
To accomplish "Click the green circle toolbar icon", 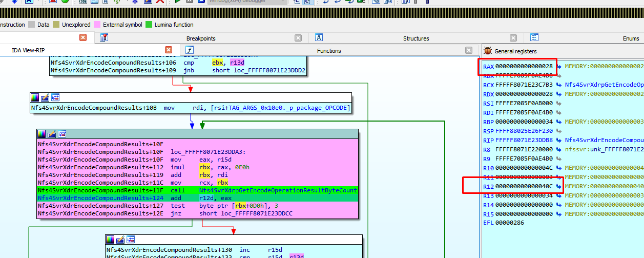I will point(65,2).
